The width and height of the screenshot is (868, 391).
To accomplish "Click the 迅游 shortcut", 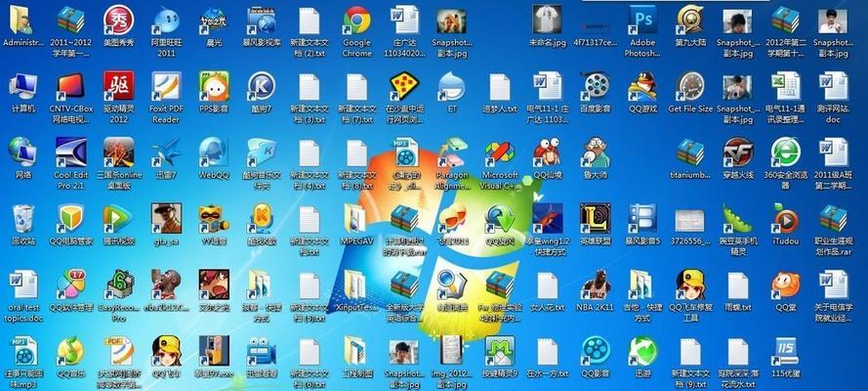I will pos(642,351).
